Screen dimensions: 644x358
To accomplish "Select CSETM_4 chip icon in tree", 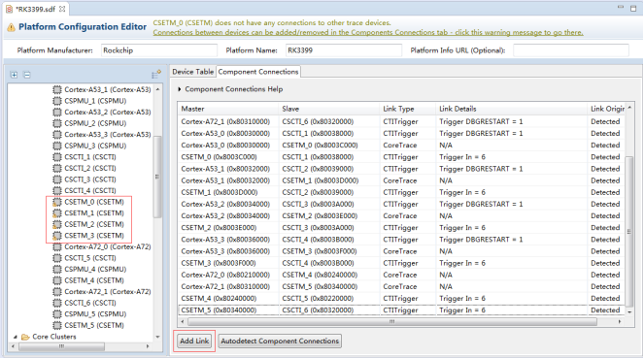I will (57, 280).
